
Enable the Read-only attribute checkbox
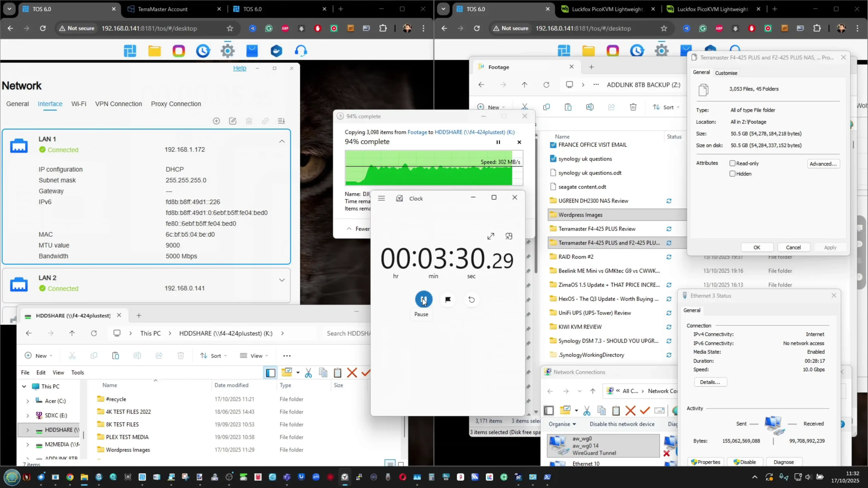pyautogui.click(x=732, y=163)
